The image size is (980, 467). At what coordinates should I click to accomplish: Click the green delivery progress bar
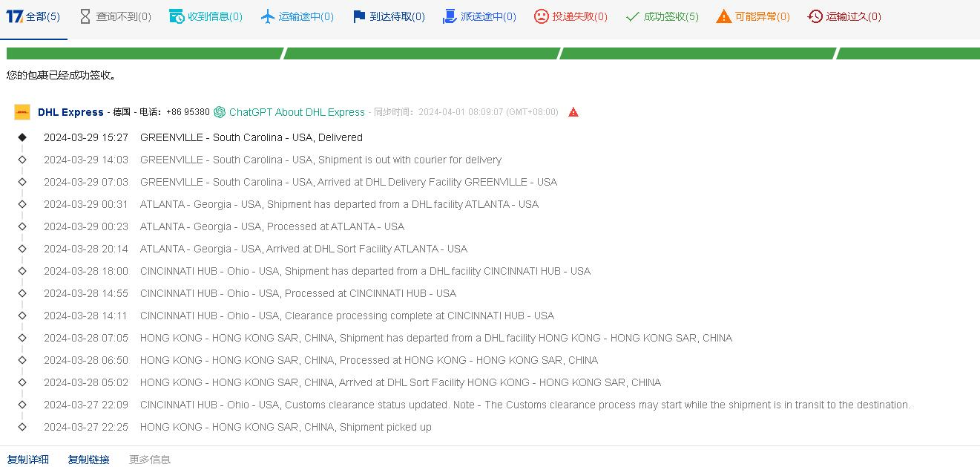coord(493,53)
